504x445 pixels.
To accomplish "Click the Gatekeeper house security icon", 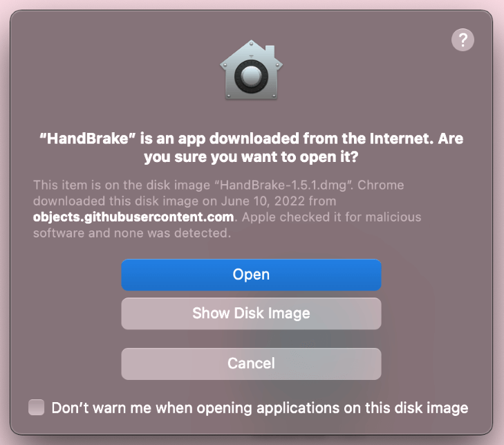I will click(252, 69).
